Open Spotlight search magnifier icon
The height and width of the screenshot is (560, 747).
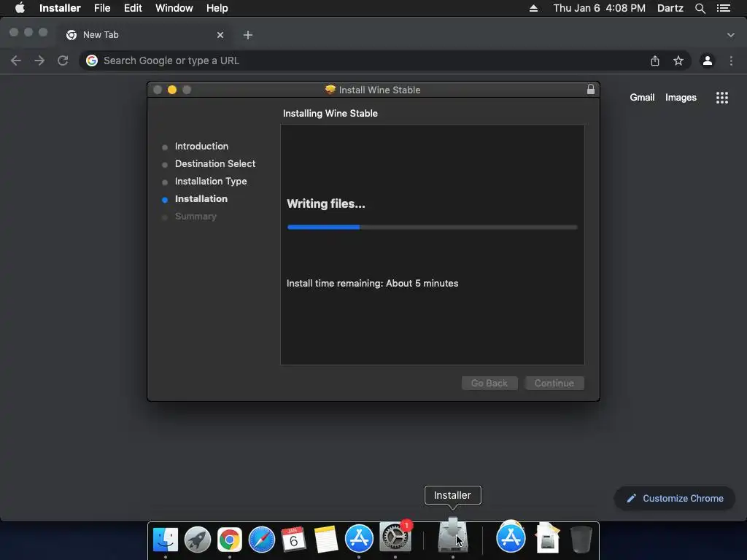[x=700, y=8]
